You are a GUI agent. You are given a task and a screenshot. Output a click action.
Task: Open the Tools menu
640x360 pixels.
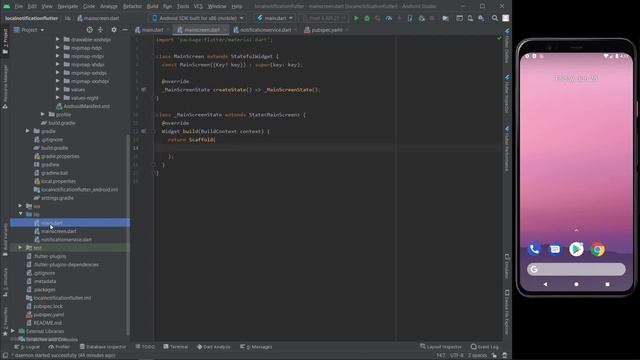(x=183, y=7)
